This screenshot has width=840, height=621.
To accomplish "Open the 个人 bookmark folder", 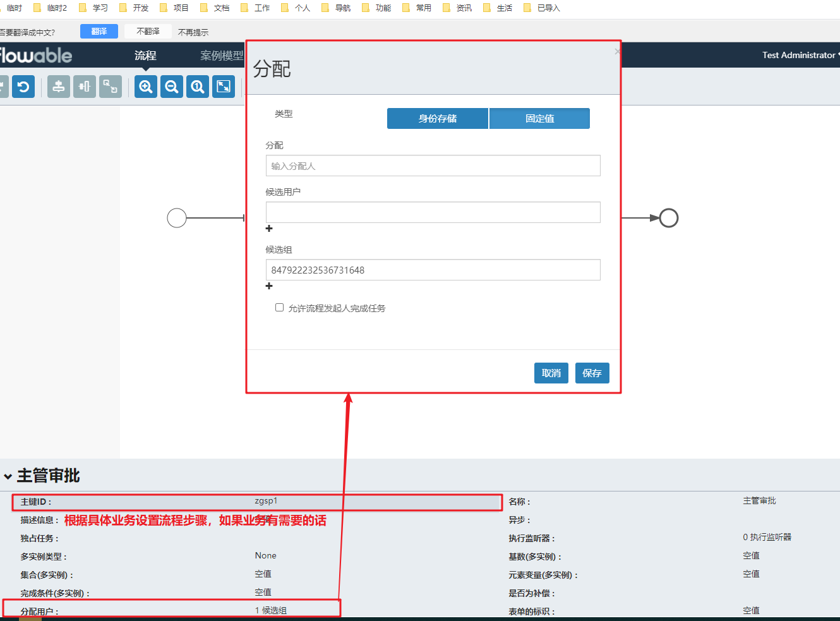I will [x=296, y=8].
